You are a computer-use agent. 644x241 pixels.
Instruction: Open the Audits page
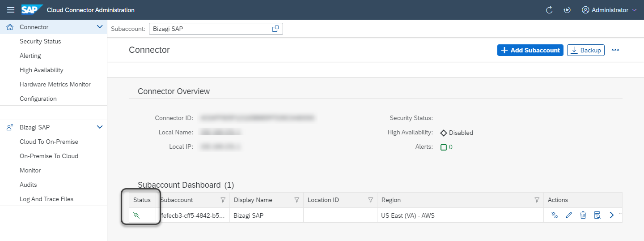[28, 185]
